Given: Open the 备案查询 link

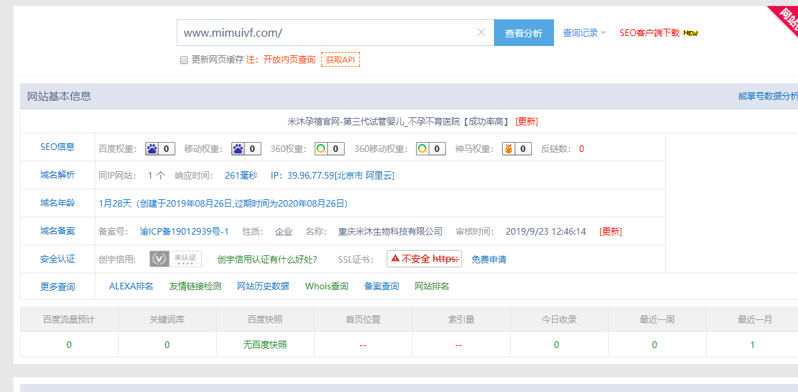Looking at the screenshot, I should pos(382,286).
